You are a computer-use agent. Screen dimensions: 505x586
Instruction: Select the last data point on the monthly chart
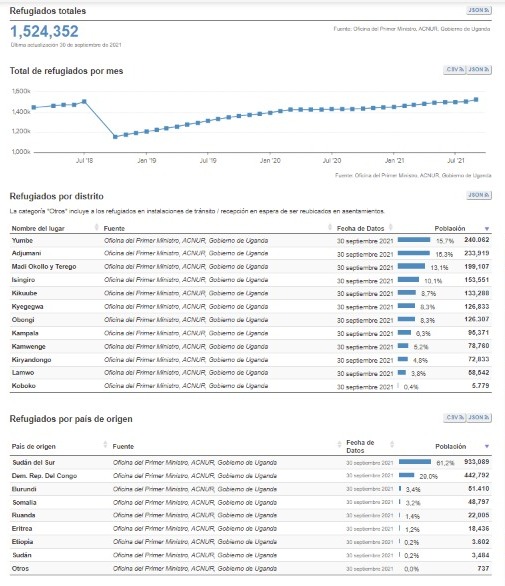(x=476, y=100)
